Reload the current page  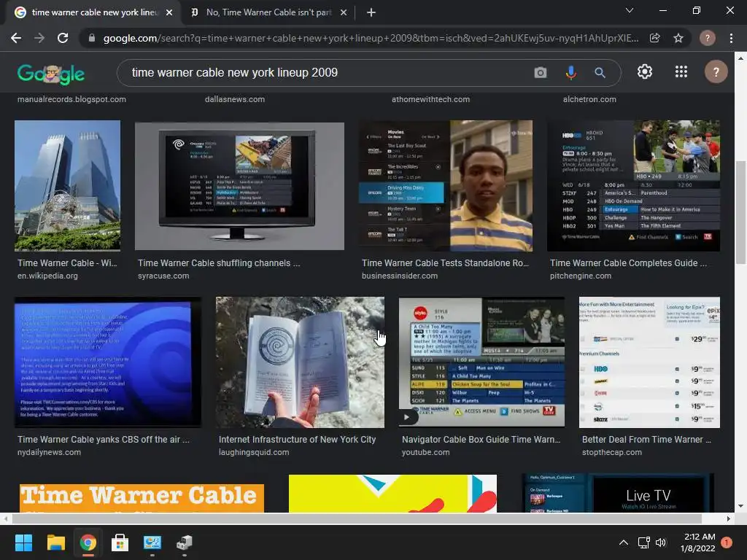(x=63, y=38)
